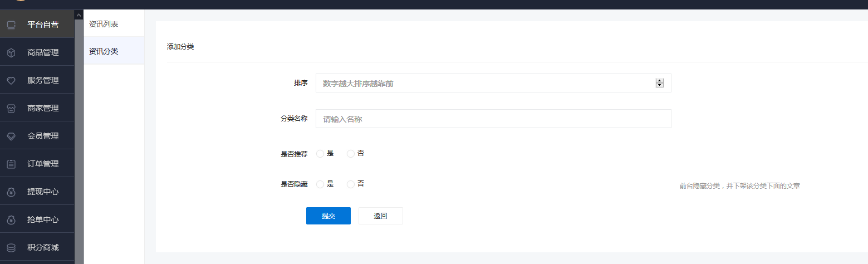Select 否 for 是否推荐
The width and height of the screenshot is (868, 264).
coord(351,154)
